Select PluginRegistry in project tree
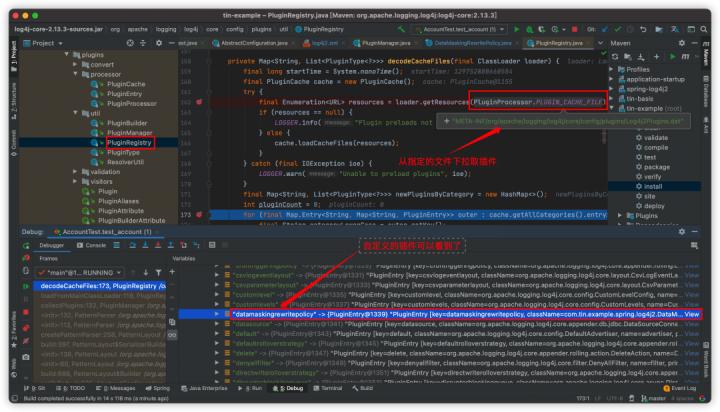Viewport: 720px width, 412px height. pos(129,142)
